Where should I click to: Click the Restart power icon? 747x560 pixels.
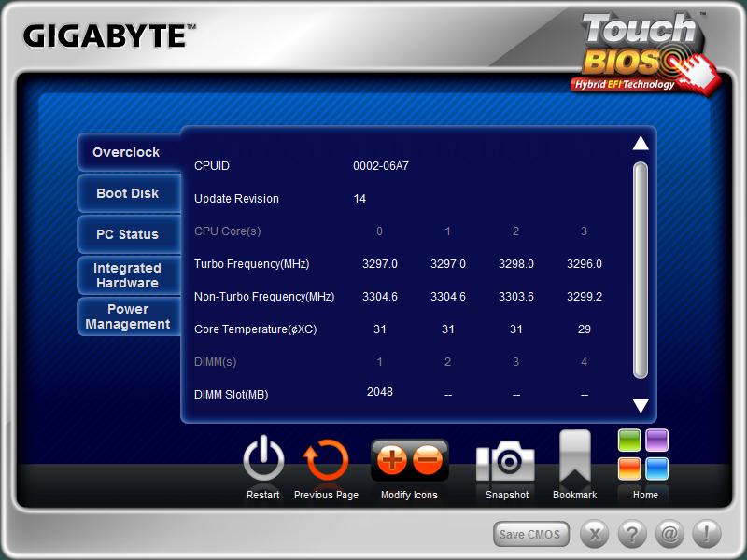pos(263,459)
